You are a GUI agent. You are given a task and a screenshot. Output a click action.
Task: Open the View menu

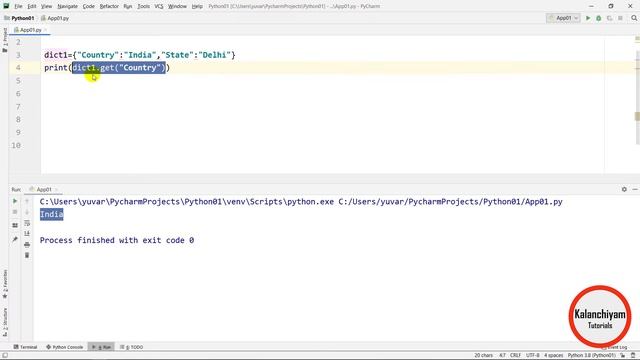(47, 6)
